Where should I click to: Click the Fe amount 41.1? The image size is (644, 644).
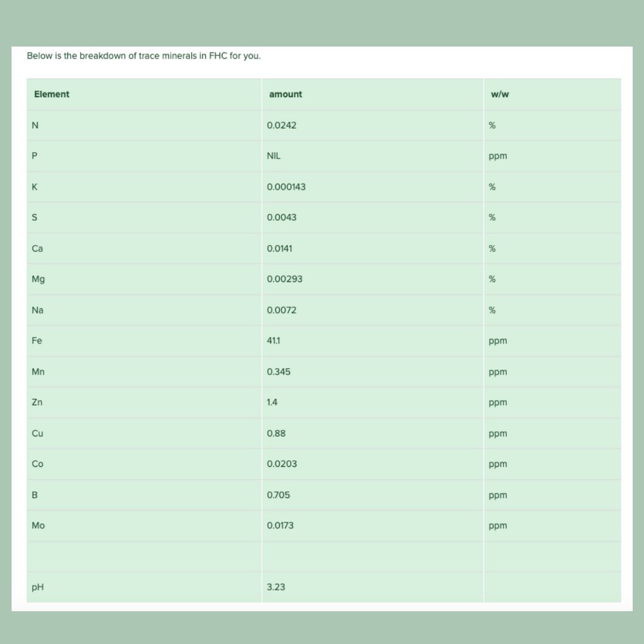274,340
